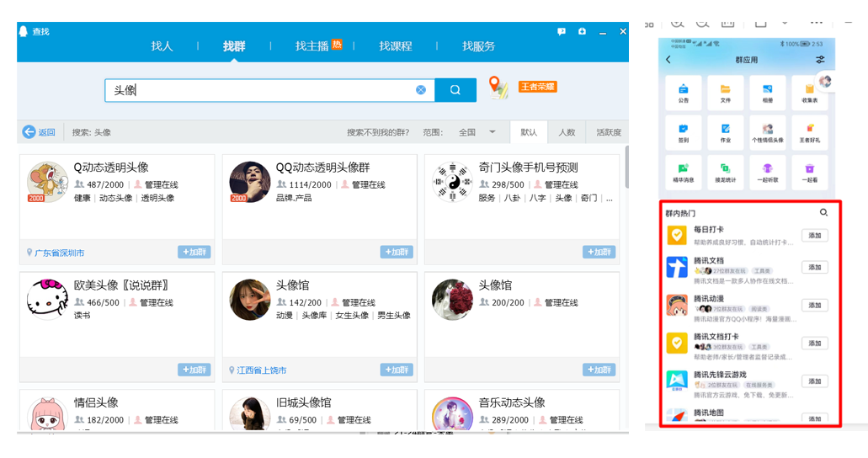Open the QQ动态透明头像群 avatar
Image resolution: width=868 pixels, height=458 pixels.
pyautogui.click(x=250, y=182)
